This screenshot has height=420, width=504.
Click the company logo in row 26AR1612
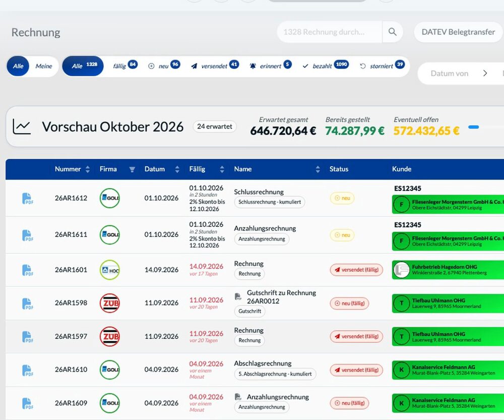109,198
